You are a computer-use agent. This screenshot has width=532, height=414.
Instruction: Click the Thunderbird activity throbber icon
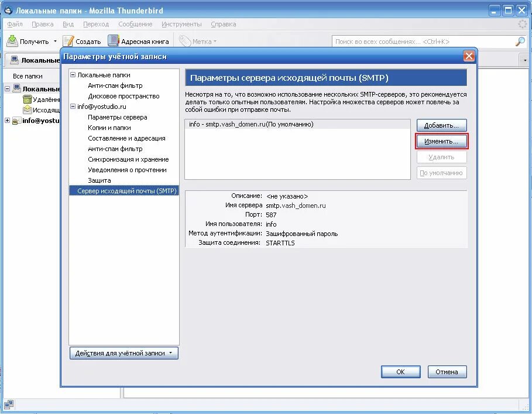pos(523,24)
